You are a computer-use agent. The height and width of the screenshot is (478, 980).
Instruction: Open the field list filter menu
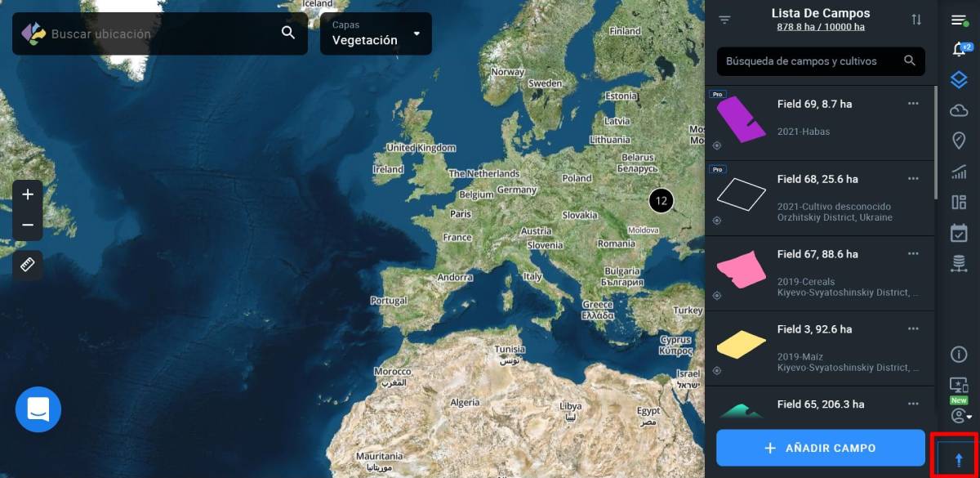(724, 20)
